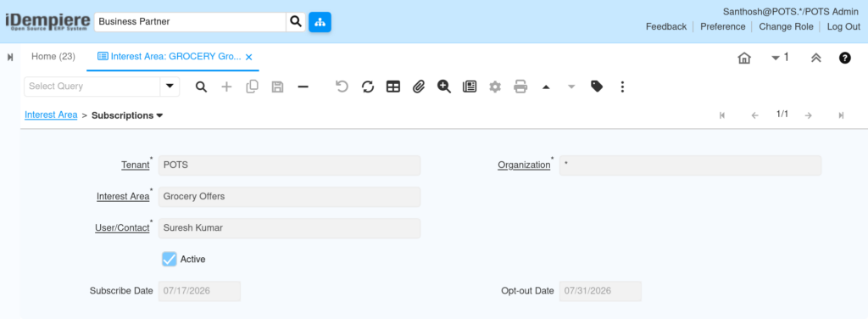The width and height of the screenshot is (868, 319).
Task: Click Log Out
Action: pos(843,26)
